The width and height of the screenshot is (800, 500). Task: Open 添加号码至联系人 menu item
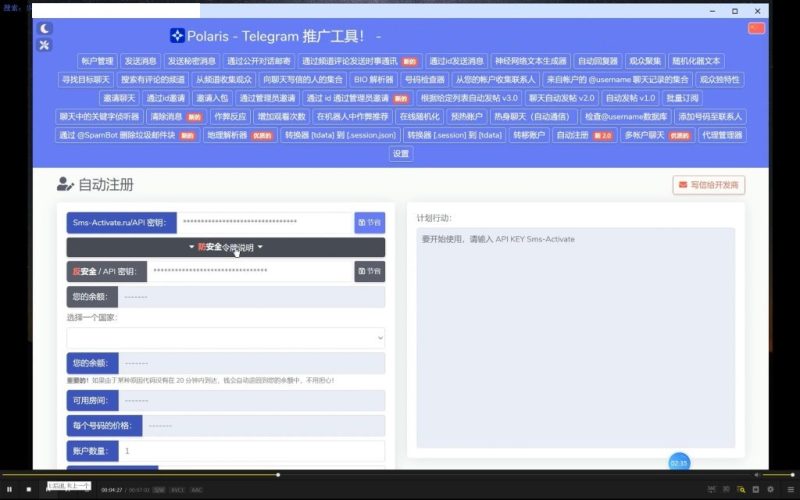(710, 116)
